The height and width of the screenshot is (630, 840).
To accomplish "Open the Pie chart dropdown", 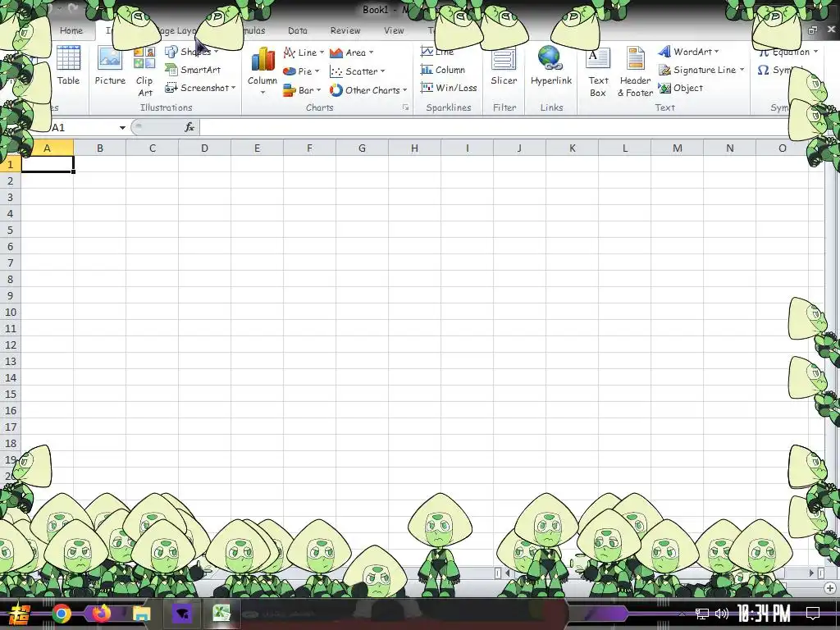I will (x=300, y=71).
